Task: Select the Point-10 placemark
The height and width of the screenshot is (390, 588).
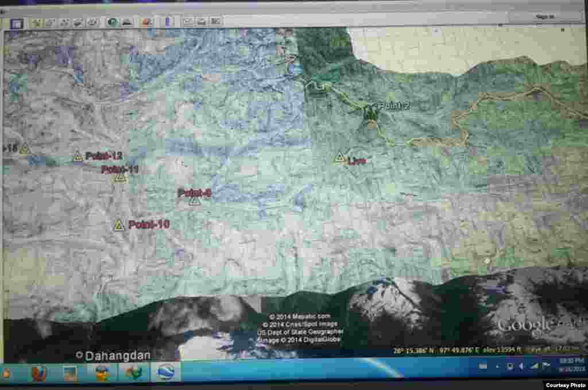Action: (119, 226)
